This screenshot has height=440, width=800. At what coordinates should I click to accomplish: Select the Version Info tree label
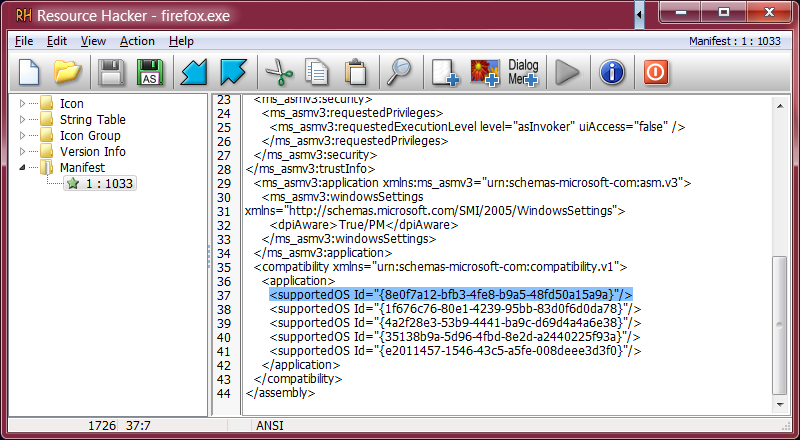93,151
